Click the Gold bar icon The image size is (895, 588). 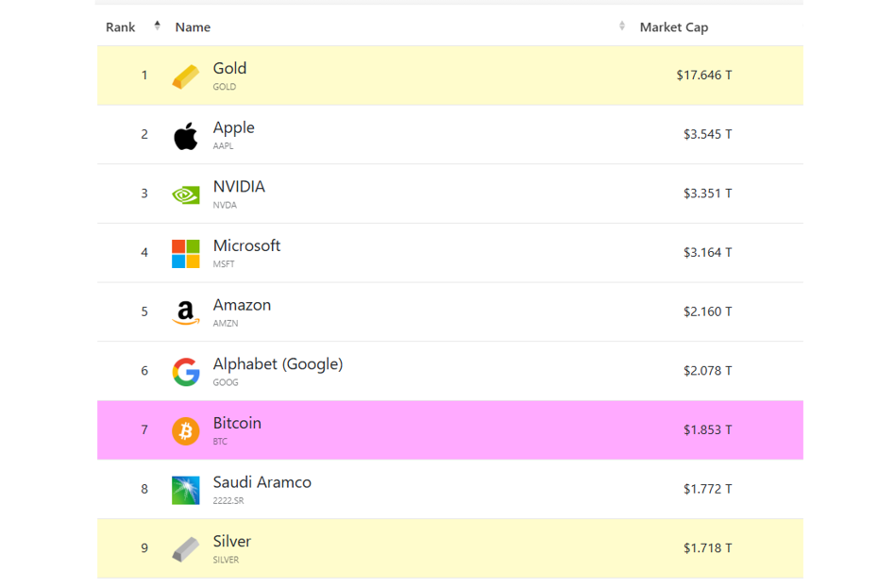[185, 76]
